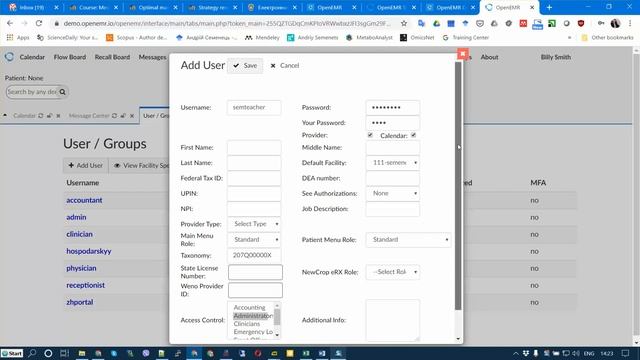Open the Billy Smith user menu

click(x=556, y=57)
